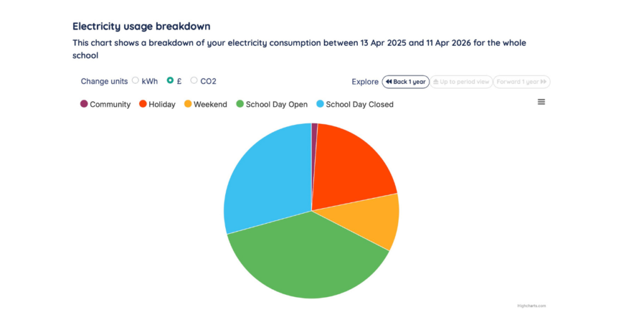Move forward 1 year in chart
Screen dimensions: 644x335
tap(521, 82)
